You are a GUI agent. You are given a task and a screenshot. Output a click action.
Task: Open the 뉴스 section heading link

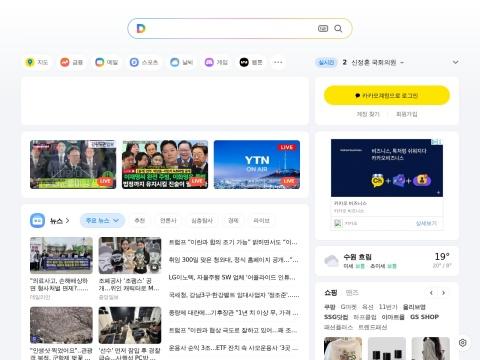click(x=59, y=221)
